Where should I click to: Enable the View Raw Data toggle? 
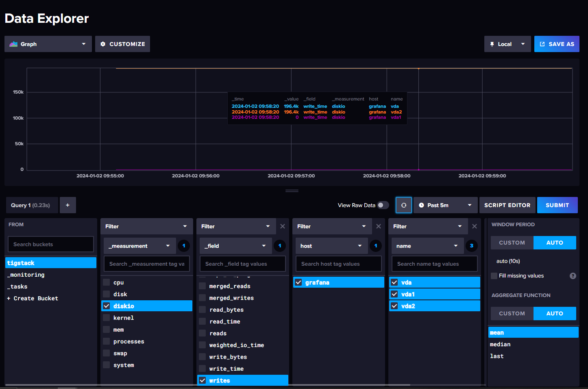383,205
